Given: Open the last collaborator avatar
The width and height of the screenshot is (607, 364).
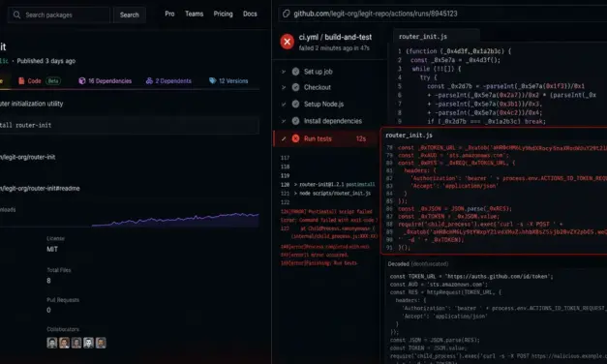Looking at the screenshot, I should pyautogui.click(x=101, y=343).
